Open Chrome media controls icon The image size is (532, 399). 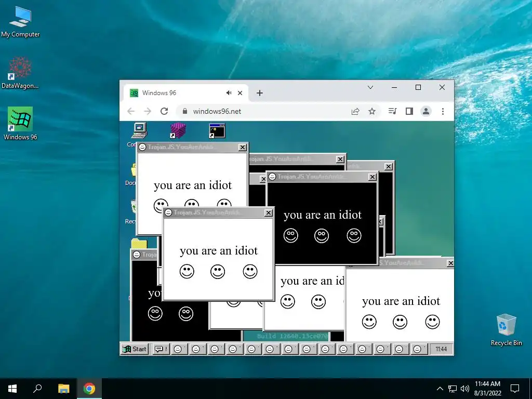point(392,111)
